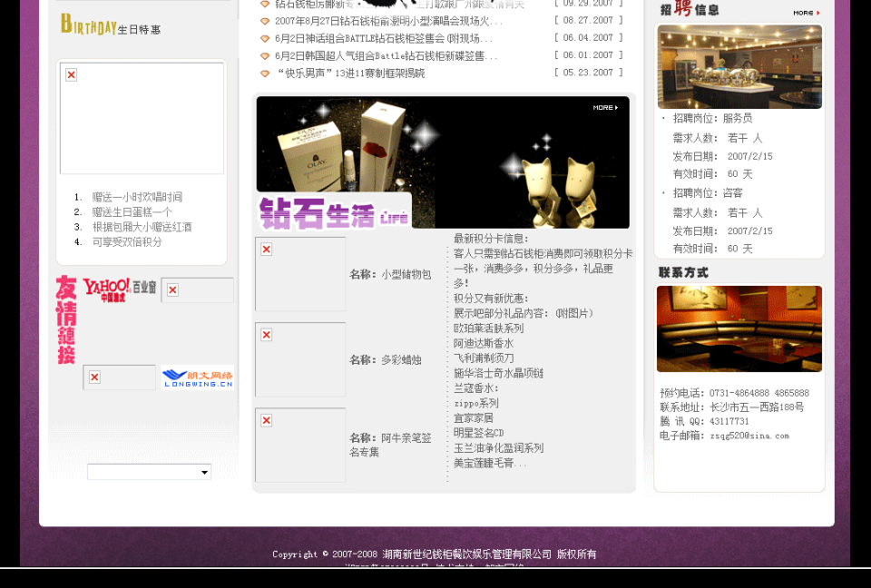This screenshot has width=871, height=588.
Task: Click phone number 0731-4864888
Action: (739, 393)
